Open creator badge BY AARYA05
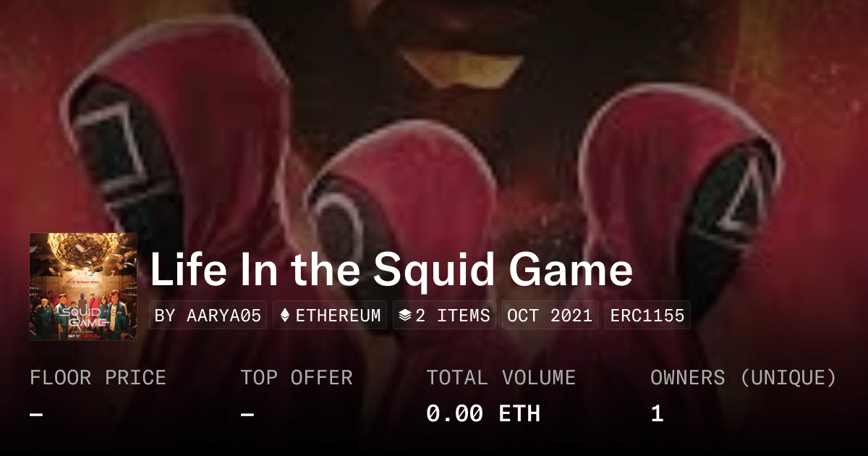The image size is (868, 456). [208, 316]
